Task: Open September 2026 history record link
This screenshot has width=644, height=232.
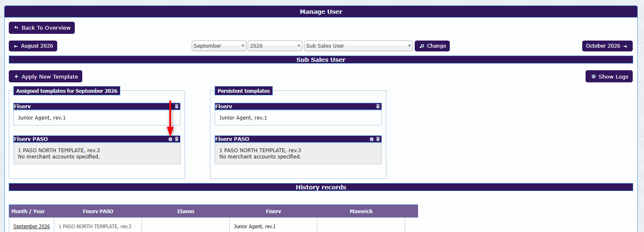Action: [31, 227]
